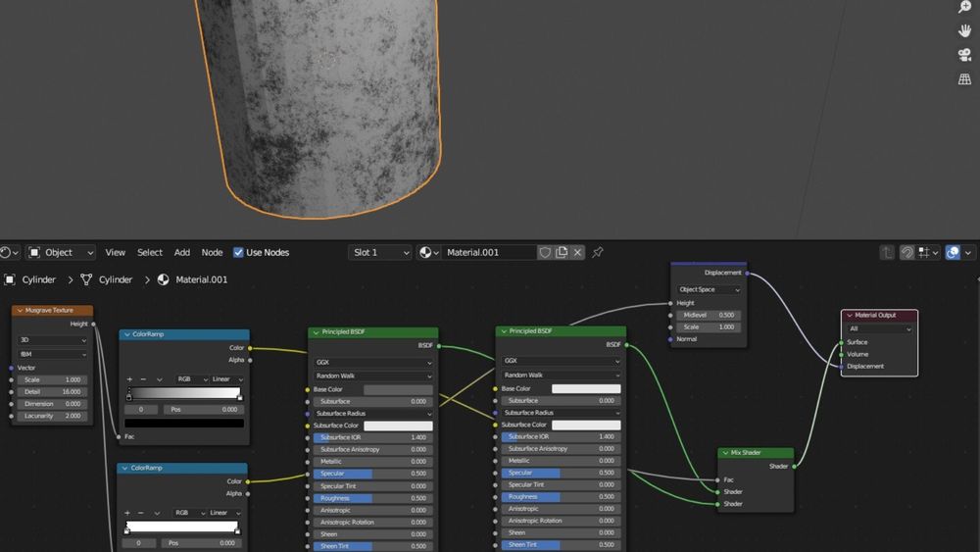Open lower ColorRamp tools chevron menu
The height and width of the screenshot is (552, 980).
tap(157, 513)
